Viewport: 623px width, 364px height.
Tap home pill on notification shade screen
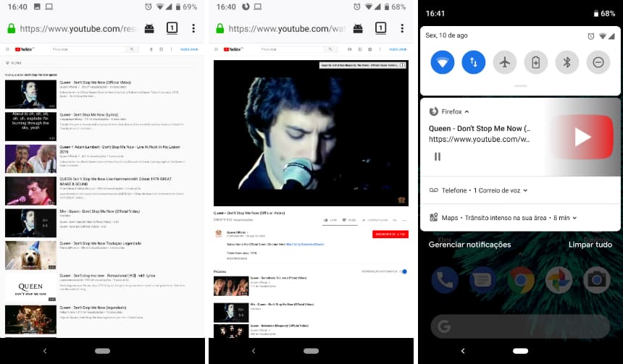point(520,351)
